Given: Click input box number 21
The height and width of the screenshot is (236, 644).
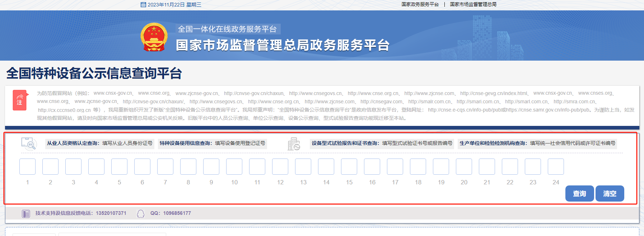Looking at the screenshot, I should coord(487,167).
